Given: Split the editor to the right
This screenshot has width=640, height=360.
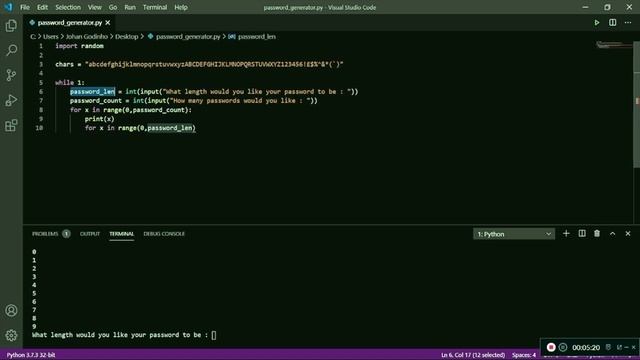Looking at the screenshot, I should (613, 22).
